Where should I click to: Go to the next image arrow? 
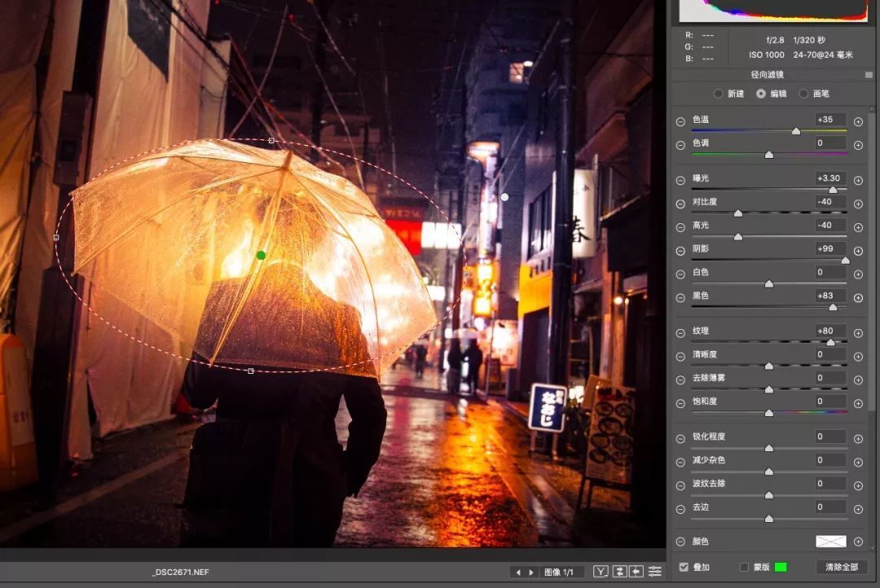[531, 573]
